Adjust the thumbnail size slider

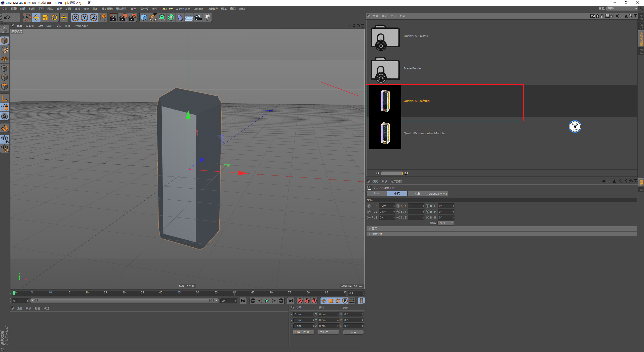coord(392,173)
